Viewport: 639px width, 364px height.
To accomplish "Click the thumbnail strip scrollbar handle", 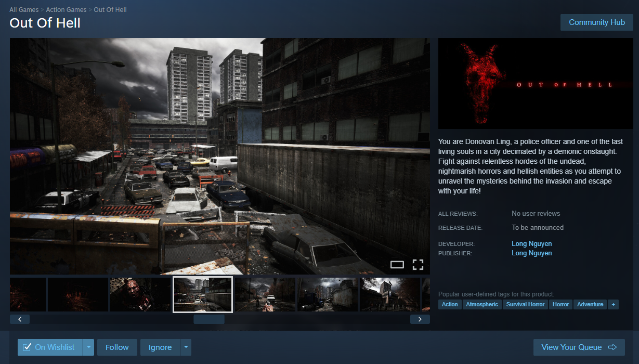I will tap(209, 319).
